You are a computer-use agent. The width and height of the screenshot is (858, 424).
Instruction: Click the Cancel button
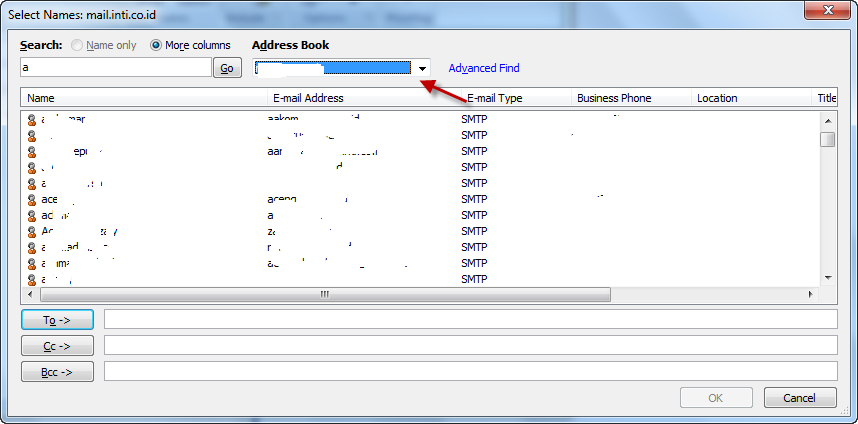(x=800, y=398)
